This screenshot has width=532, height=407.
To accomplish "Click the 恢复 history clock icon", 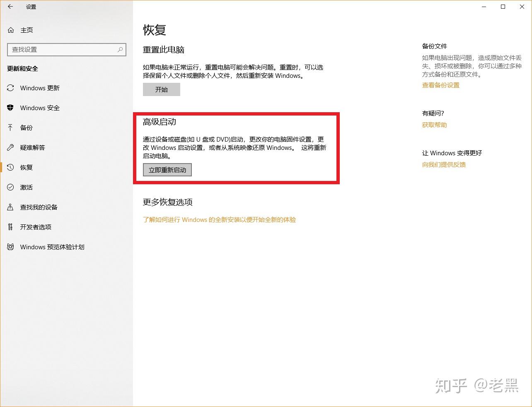I will click(10, 167).
